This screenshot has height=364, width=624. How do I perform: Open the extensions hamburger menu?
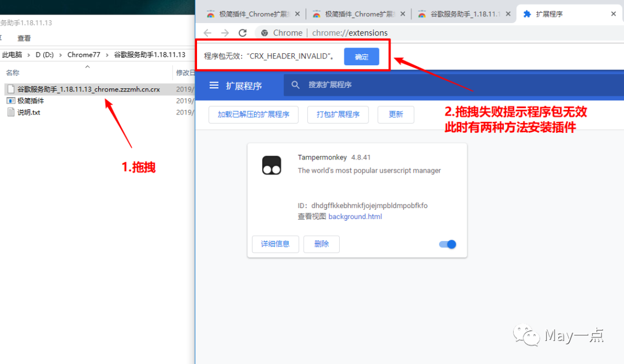[x=214, y=85]
